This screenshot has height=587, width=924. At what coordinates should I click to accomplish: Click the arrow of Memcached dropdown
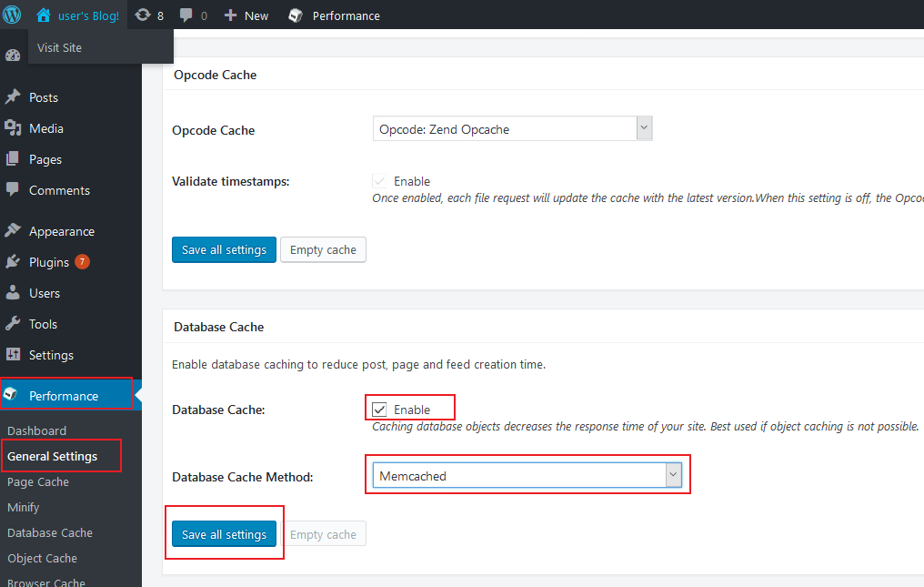673,475
